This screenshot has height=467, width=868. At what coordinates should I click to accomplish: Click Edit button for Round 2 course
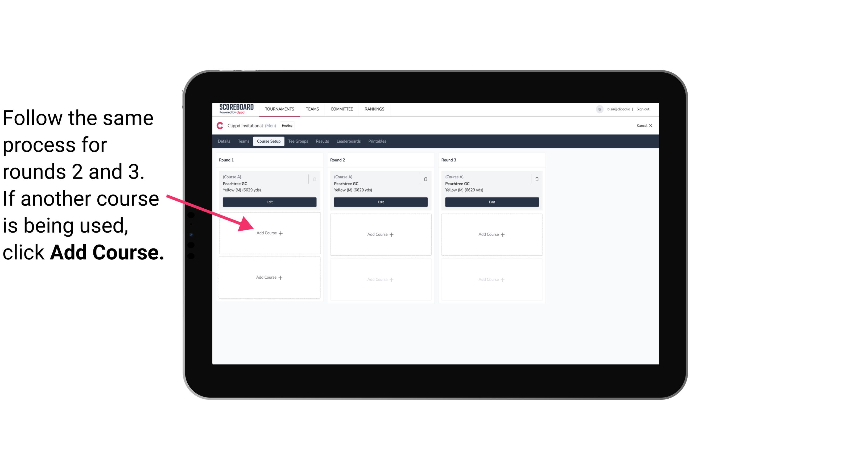point(380,202)
